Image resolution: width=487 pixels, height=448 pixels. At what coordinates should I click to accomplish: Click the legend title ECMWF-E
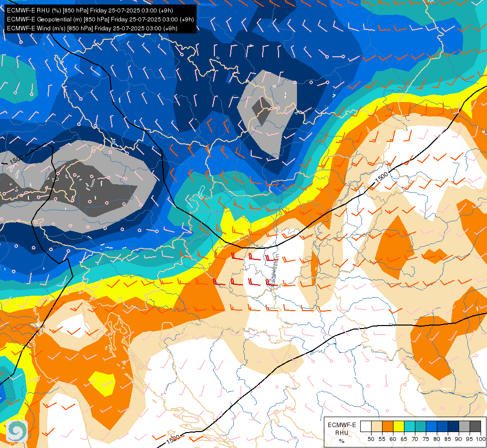342,425
